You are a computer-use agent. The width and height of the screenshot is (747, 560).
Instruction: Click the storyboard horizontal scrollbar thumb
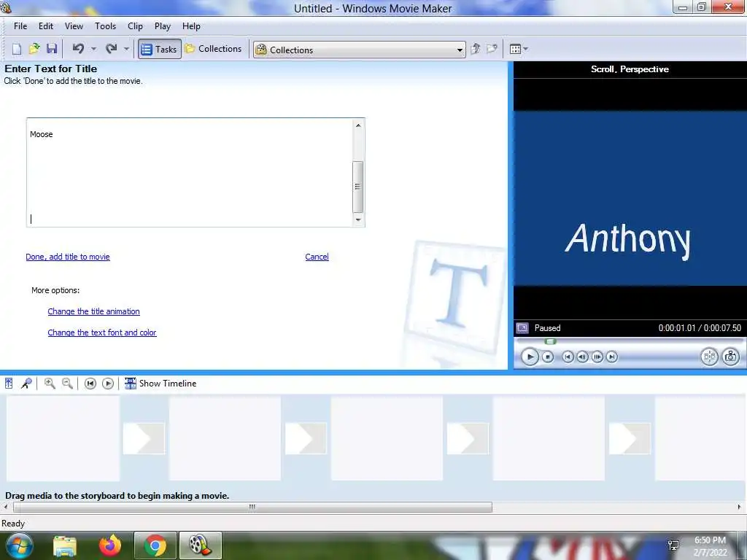(252, 507)
